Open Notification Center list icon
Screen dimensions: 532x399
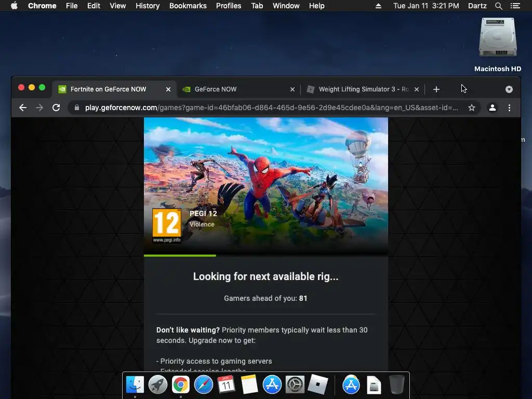pyautogui.click(x=515, y=6)
